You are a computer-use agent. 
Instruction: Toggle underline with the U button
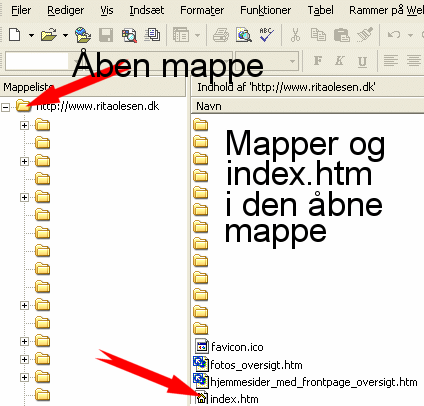362,61
